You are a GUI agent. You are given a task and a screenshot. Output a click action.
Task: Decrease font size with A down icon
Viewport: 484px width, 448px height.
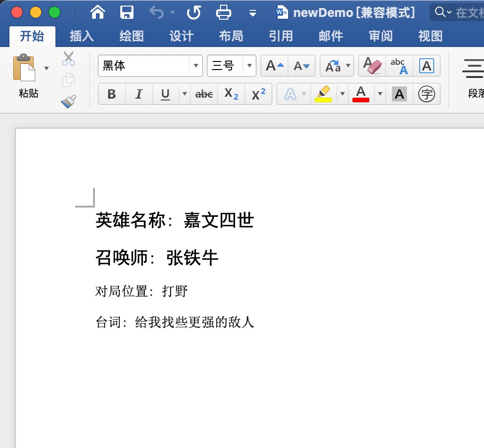click(302, 66)
